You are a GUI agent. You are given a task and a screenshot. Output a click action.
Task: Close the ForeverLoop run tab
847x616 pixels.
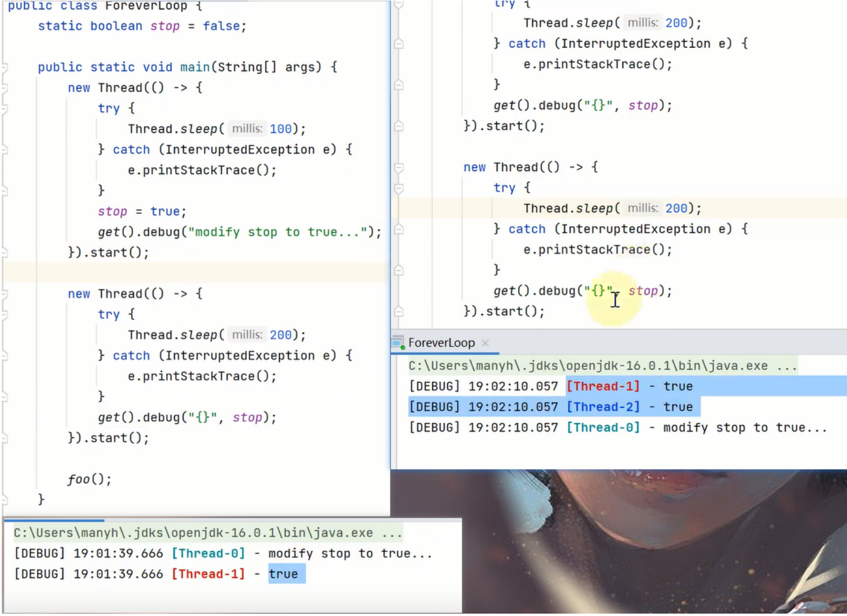pyautogui.click(x=485, y=343)
